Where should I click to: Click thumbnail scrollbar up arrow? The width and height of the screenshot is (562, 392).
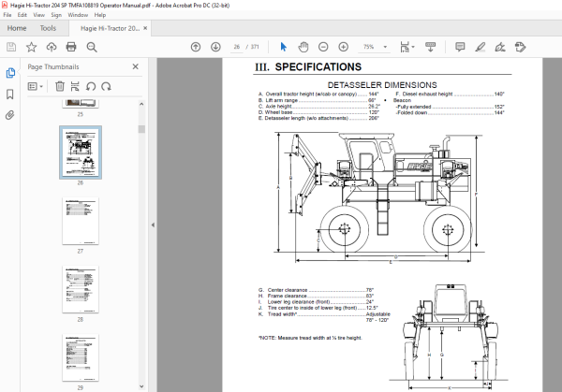141,104
